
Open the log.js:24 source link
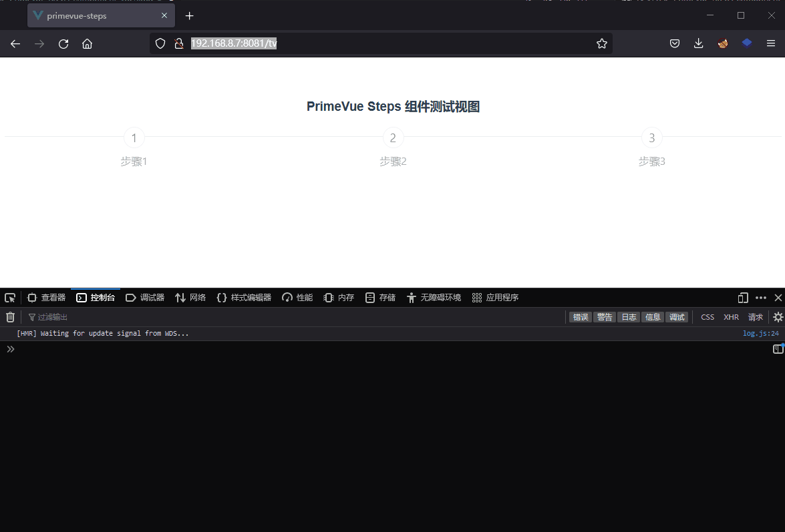pos(760,333)
